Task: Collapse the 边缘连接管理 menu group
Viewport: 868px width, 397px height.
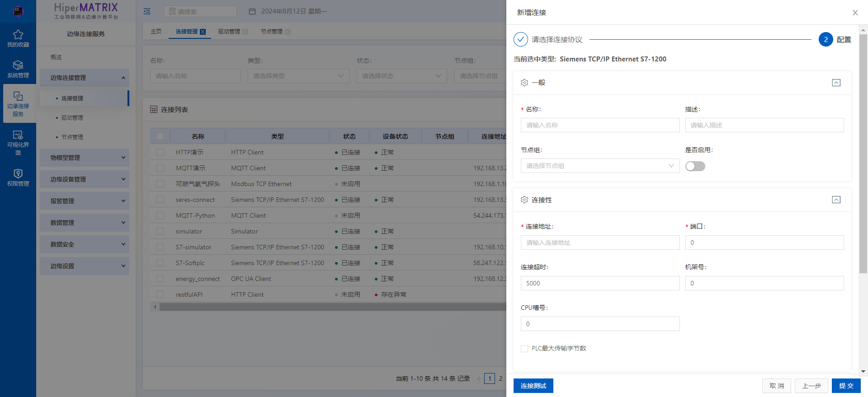Action: 85,78
